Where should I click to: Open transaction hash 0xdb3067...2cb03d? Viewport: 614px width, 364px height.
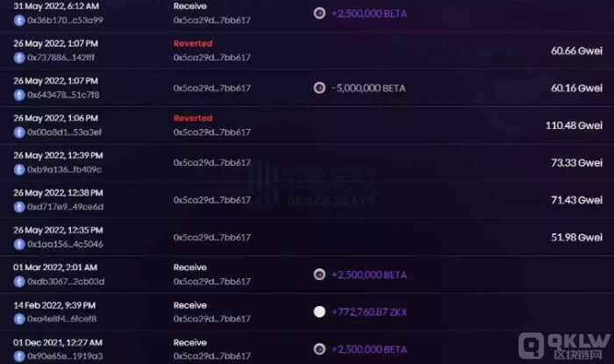pos(66,282)
